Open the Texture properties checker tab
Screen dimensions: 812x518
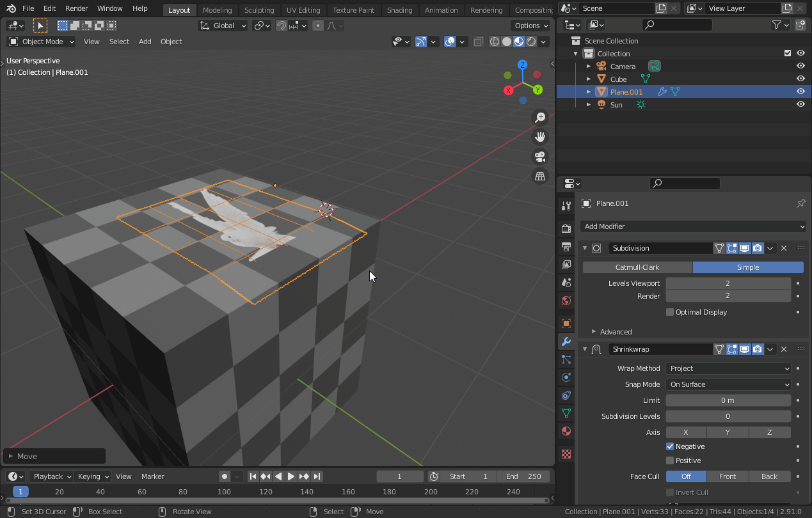tap(566, 454)
